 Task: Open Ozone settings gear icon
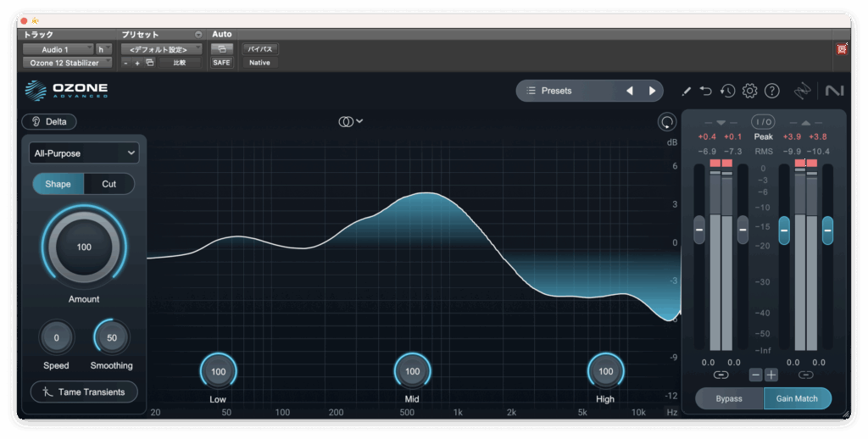click(x=749, y=91)
